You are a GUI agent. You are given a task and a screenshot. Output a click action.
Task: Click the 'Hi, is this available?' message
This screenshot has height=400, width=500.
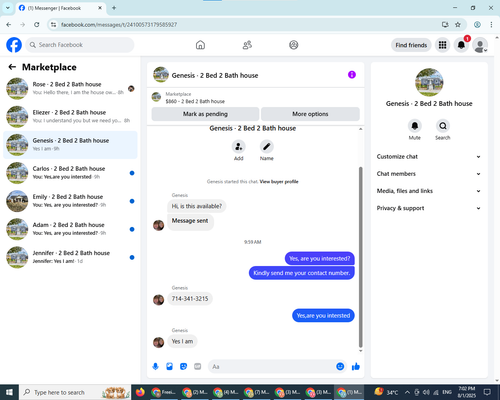[197, 206]
